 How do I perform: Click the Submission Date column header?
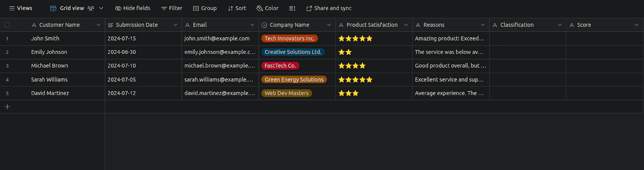pos(137,25)
